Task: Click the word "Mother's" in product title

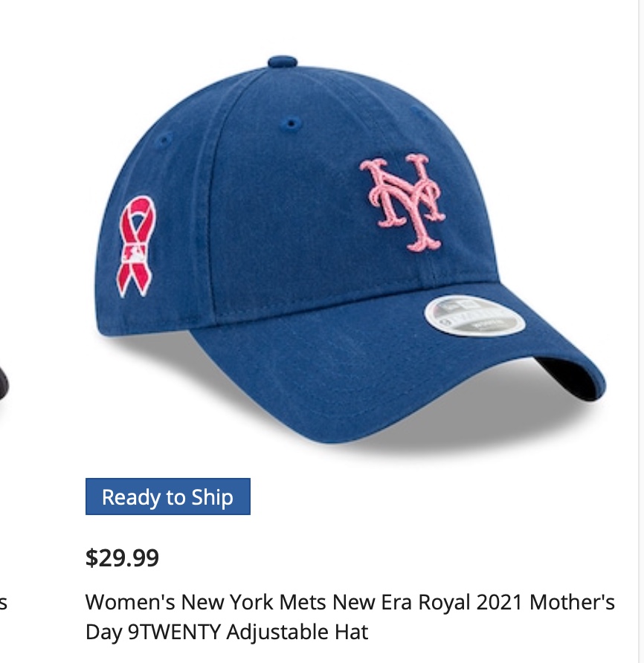Action: point(572,602)
